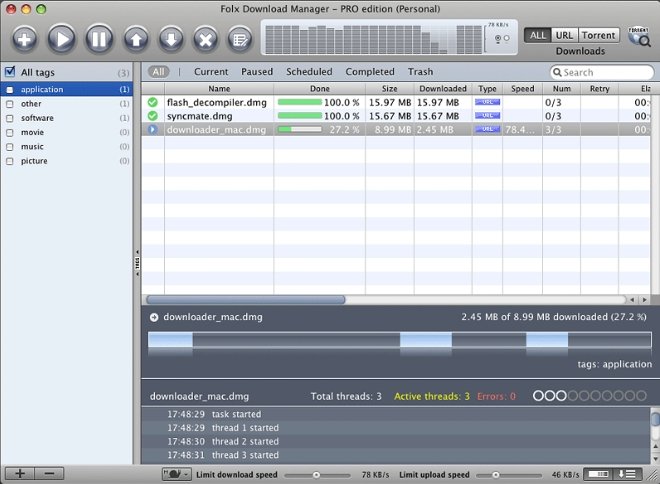Move task down with the down-arrow icon
Viewport: 660px width, 484px height.
click(171, 40)
